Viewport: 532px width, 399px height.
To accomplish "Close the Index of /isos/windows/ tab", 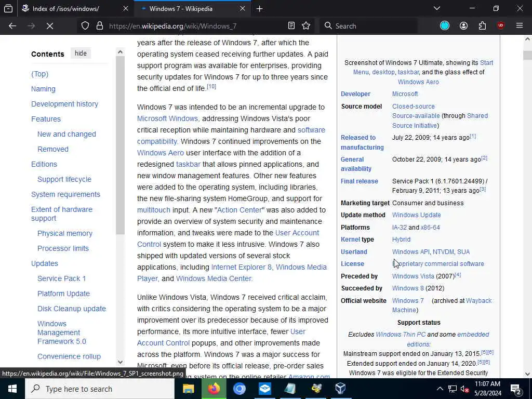I will (126, 8).
